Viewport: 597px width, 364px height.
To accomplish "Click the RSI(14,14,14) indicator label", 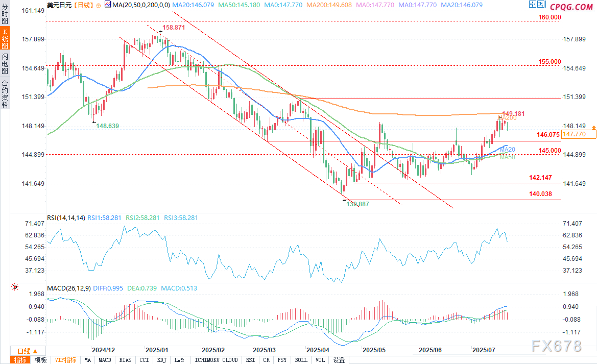I will tap(66, 218).
